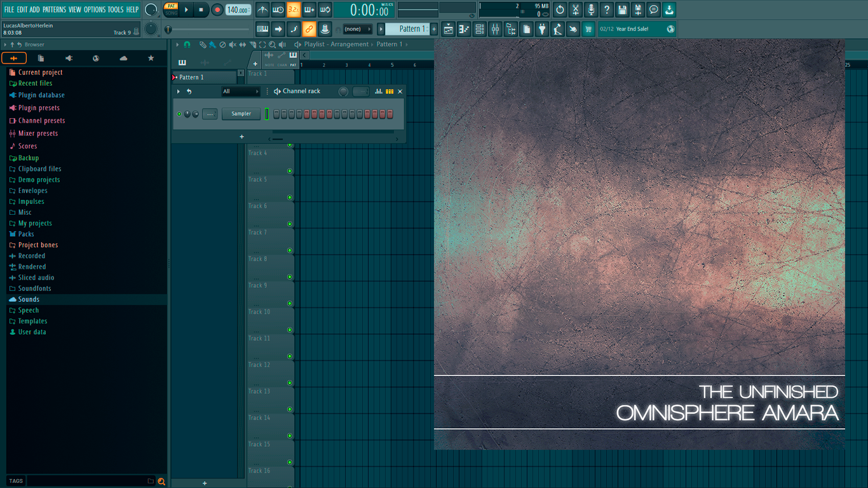The height and width of the screenshot is (488, 868).
Task: Click the undo history icon
Action: (560, 10)
